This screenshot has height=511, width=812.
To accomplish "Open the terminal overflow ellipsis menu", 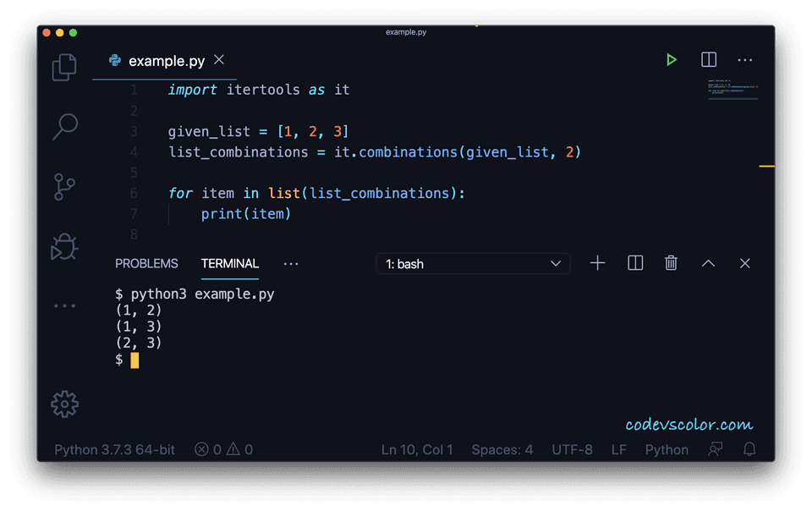I will (x=291, y=264).
